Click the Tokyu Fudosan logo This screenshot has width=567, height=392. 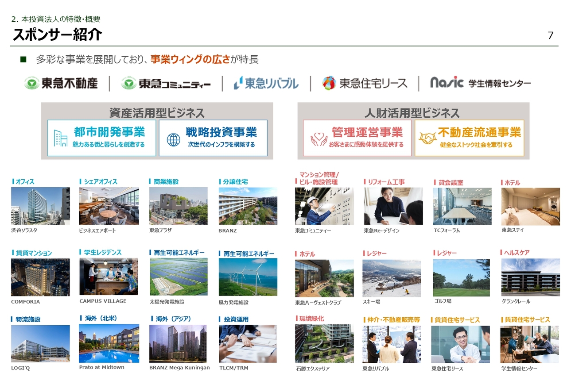click(61, 83)
